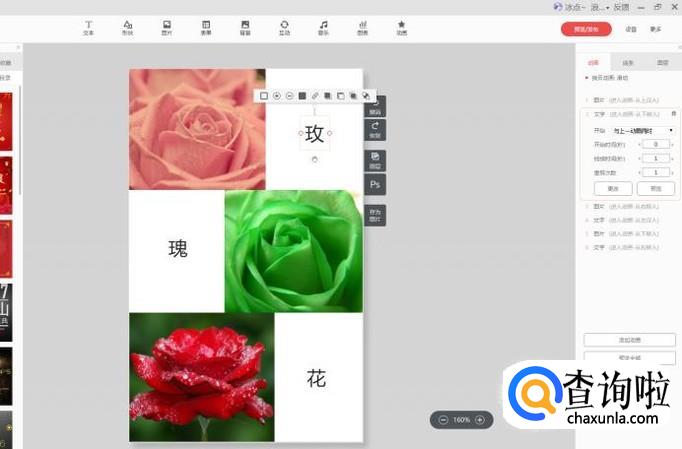This screenshot has height=449, width=682.
Task: Click the empty square icon in floating toolbar
Action: point(264,96)
